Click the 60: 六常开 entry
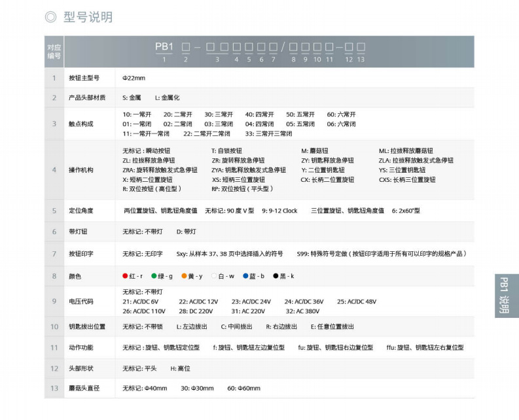The image size is (519, 420). click(341, 114)
